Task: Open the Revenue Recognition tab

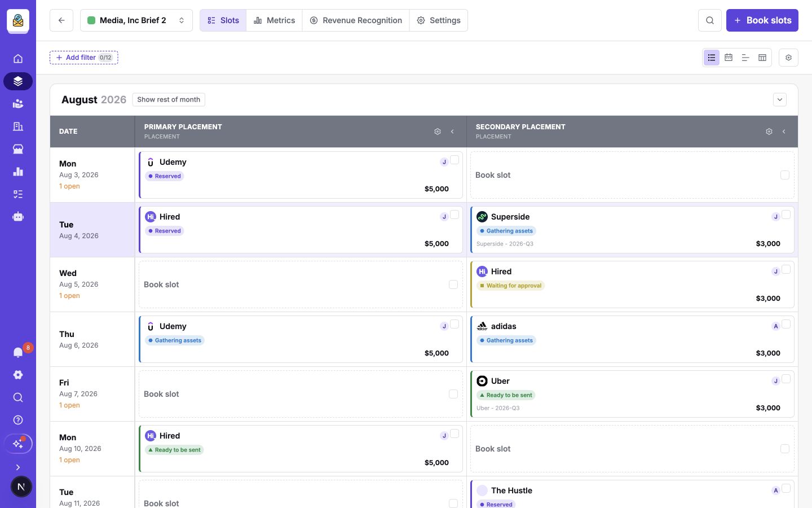Action: [356, 20]
